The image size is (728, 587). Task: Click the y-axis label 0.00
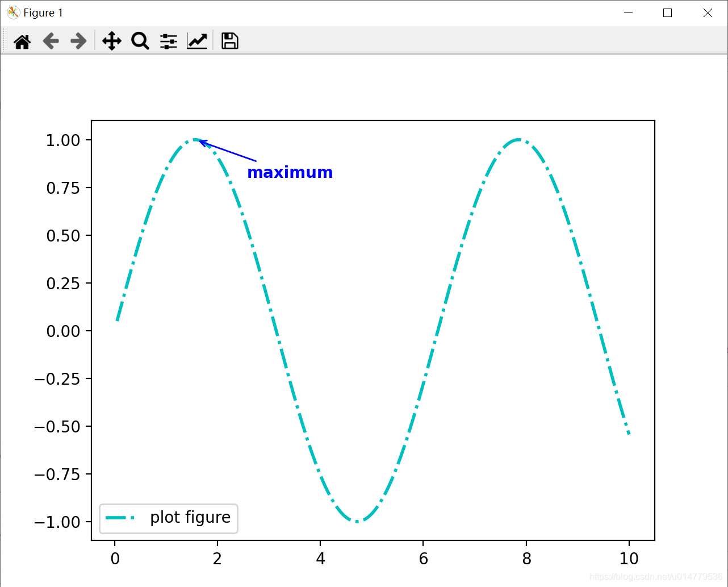(x=63, y=331)
